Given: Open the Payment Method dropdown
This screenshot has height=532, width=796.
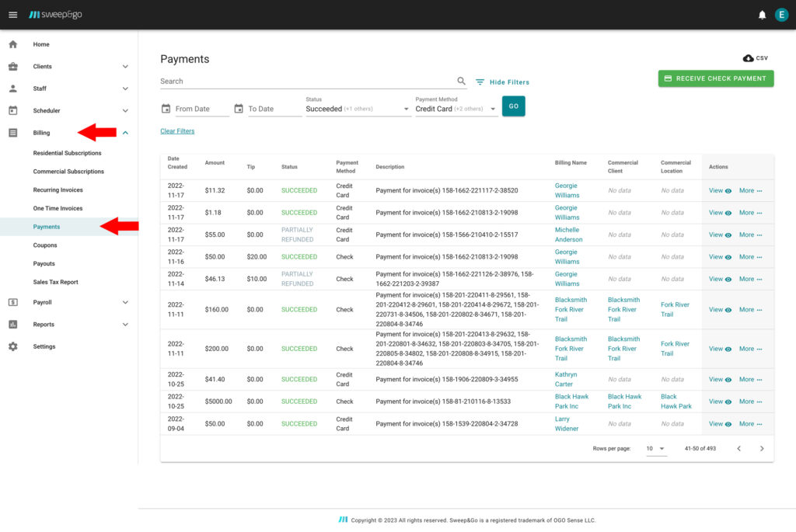Looking at the screenshot, I should tap(456, 109).
